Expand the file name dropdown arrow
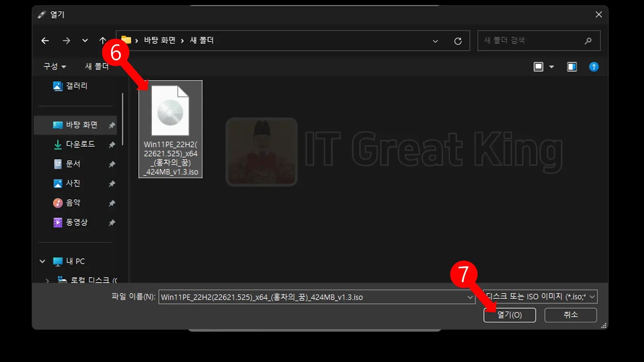 pos(470,297)
